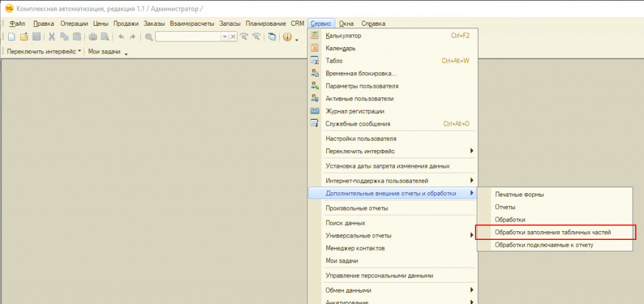The image size is (644, 304).
Task: Click the Print toolbar icon
Action: (x=92, y=37)
